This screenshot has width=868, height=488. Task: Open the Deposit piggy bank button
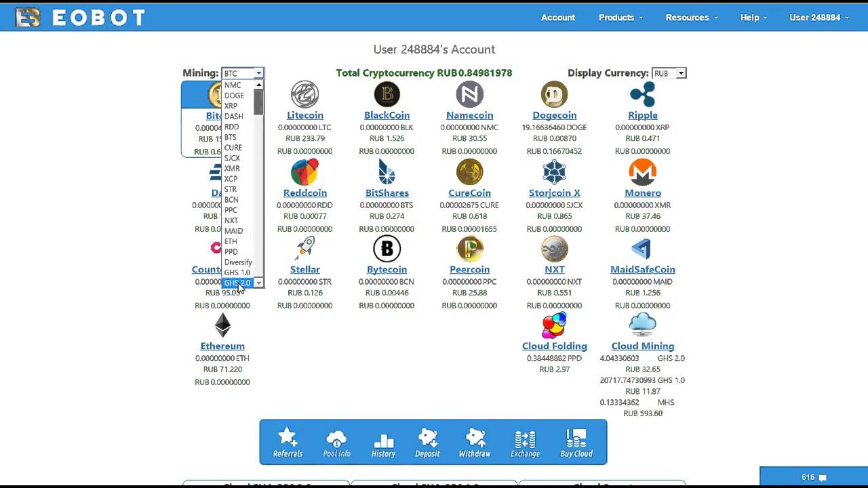pyautogui.click(x=428, y=443)
